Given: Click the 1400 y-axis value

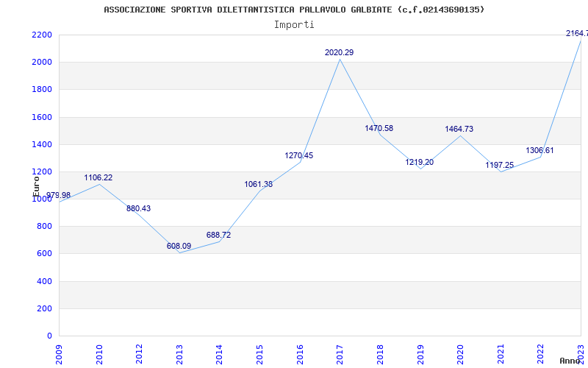Looking at the screenshot, I should 42,144.
